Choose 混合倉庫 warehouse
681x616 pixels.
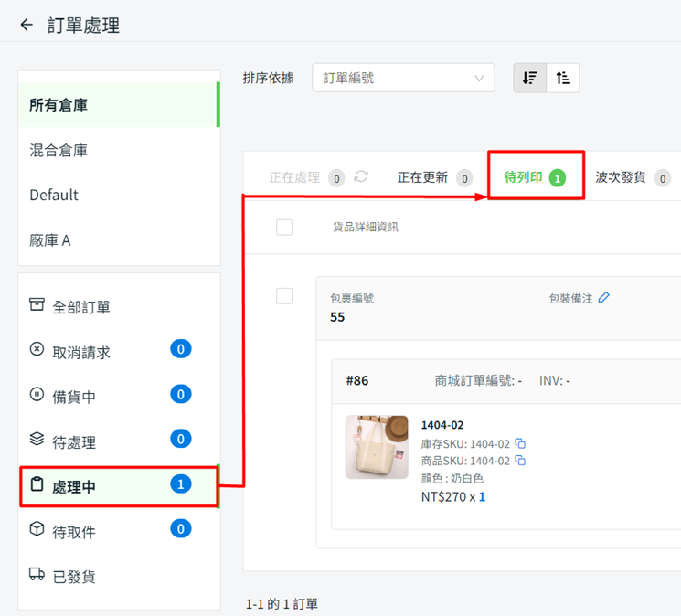click(x=59, y=150)
